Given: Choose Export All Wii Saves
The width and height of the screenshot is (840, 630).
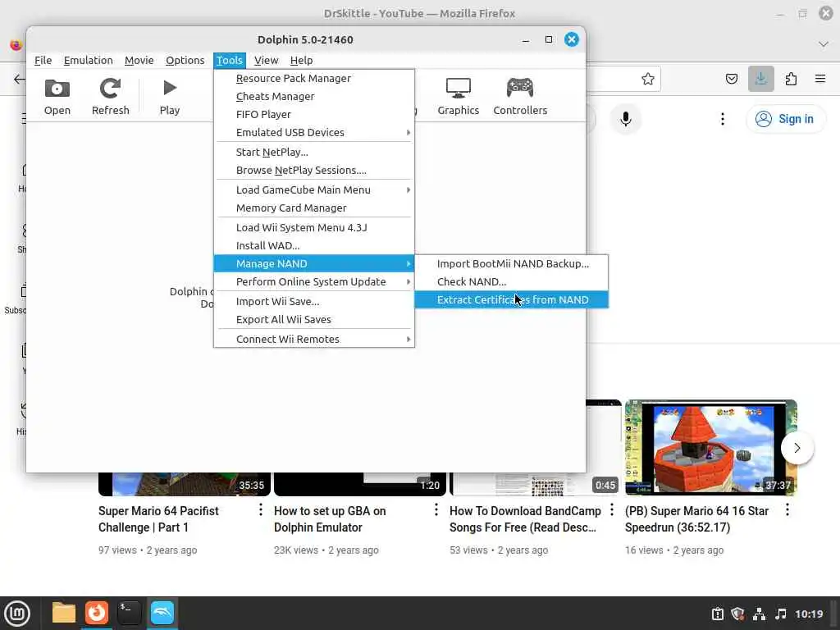Looking at the screenshot, I should 314,319.
